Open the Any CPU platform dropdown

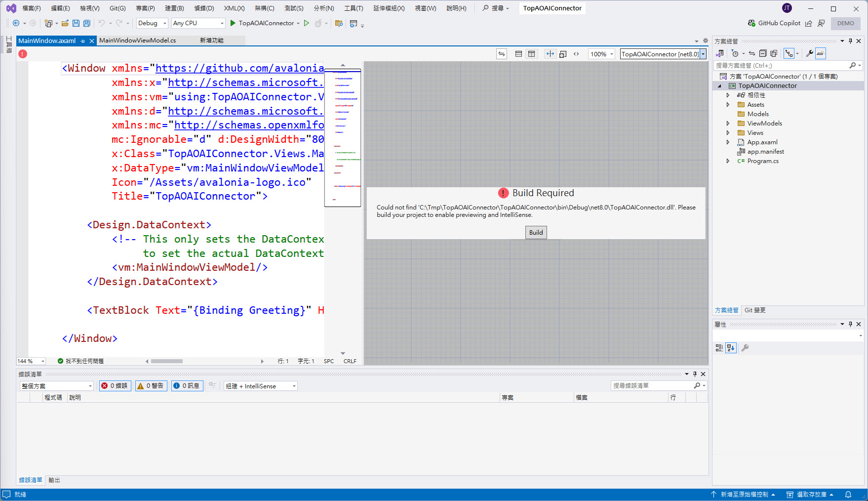[198, 23]
